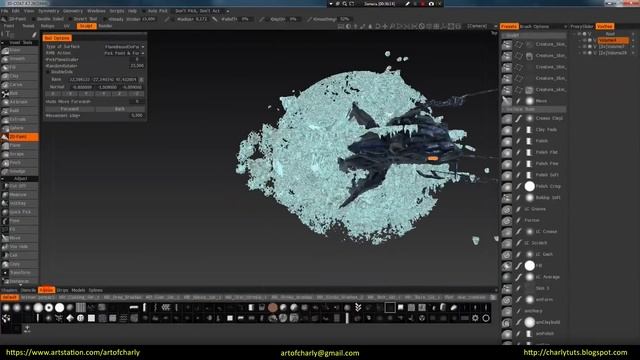Expand the [2x]Volume28 tree node
This screenshot has height=360, width=640.
580,53
